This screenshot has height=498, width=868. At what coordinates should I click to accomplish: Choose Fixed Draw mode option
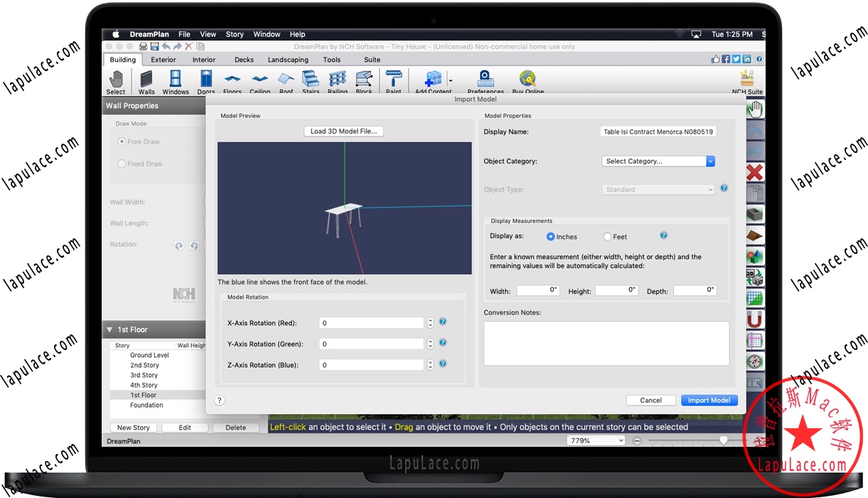tap(122, 164)
